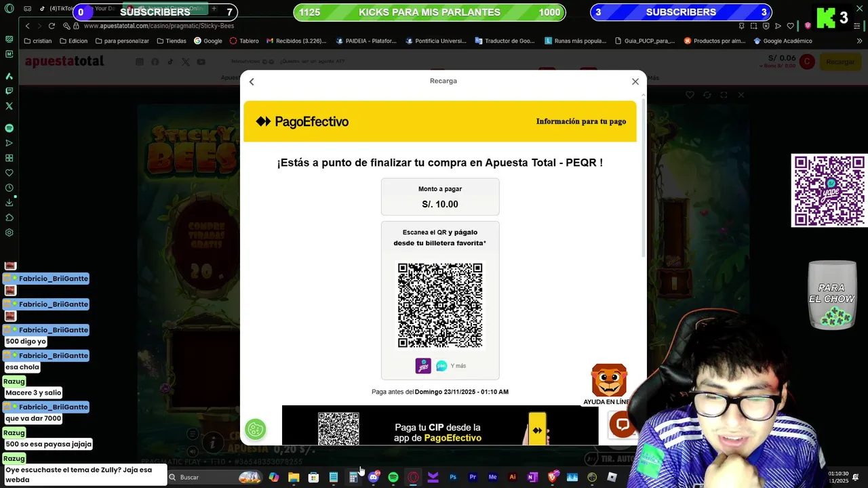Click the yellow Recargar button
Image resolution: width=868 pixels, height=488 pixels.
click(840, 62)
